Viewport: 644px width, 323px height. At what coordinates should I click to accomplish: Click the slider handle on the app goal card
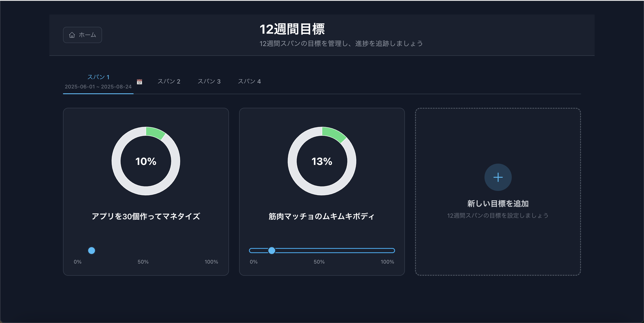92,250
